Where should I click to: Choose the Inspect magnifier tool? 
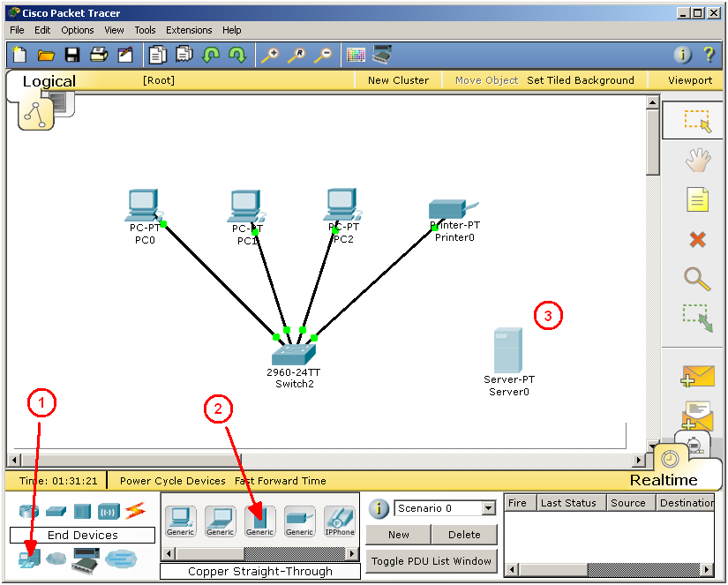coord(697,279)
